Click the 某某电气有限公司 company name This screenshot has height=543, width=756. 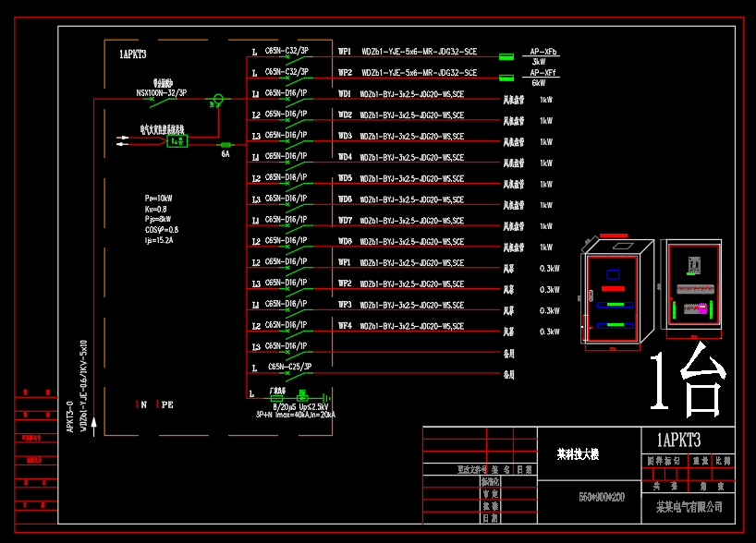pyautogui.click(x=689, y=507)
